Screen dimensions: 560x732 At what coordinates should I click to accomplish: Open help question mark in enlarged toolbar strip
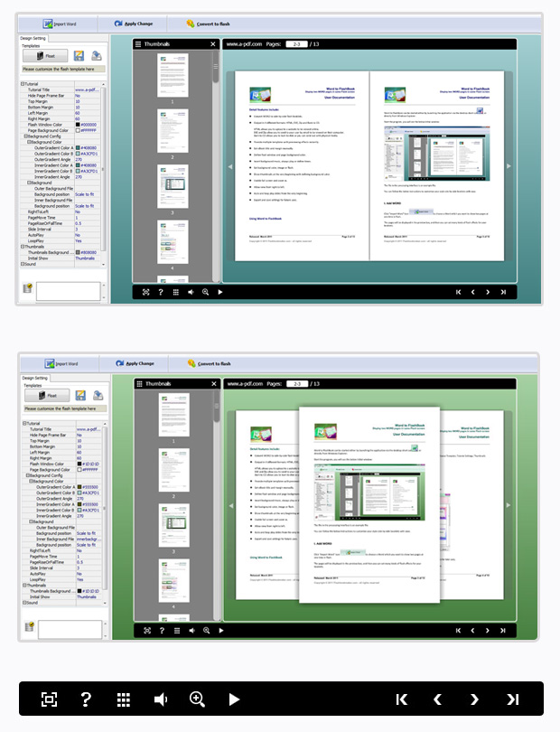86,699
